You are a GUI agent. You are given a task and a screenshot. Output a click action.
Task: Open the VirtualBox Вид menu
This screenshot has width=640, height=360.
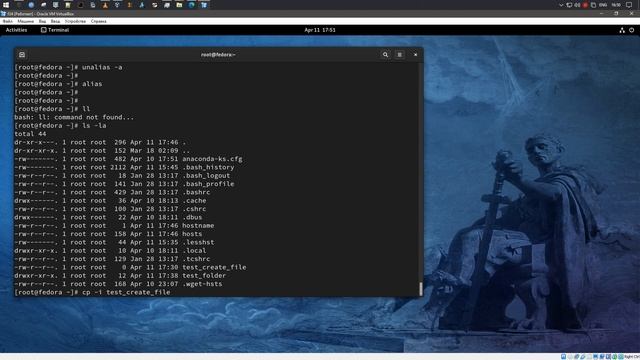42,21
